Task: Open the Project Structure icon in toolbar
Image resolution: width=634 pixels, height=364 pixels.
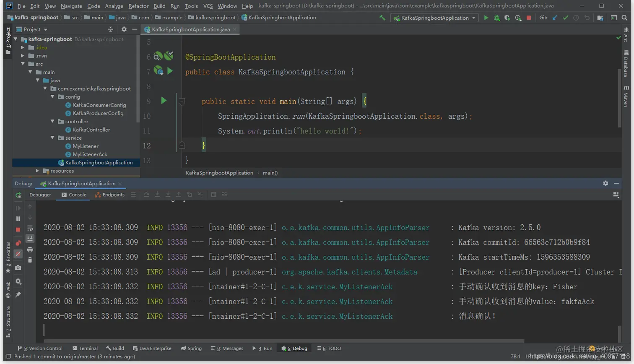Action: pos(600,18)
